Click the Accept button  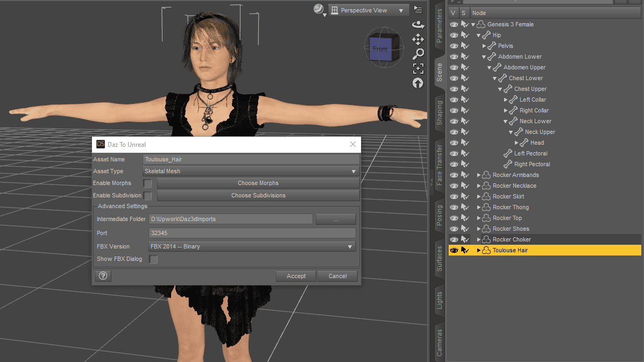(x=296, y=276)
